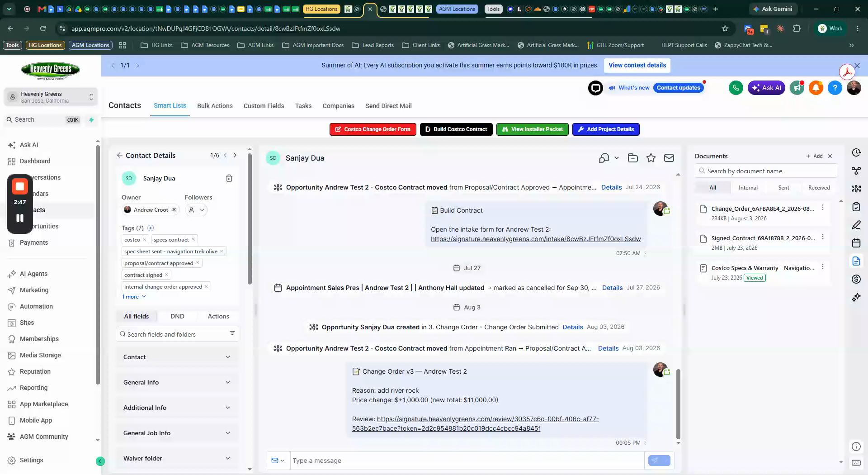This screenshot has height=475, width=868.
Task: Go to next contact with right chevron
Action: pos(235,155)
